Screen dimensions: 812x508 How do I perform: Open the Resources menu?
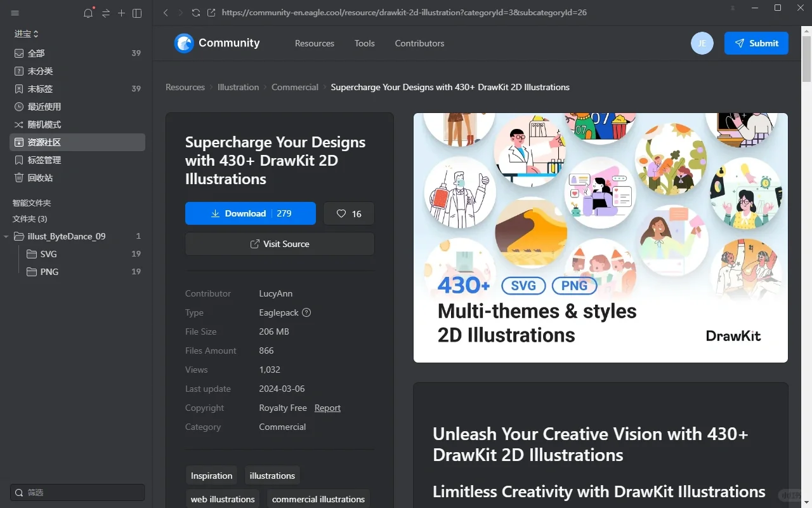point(315,43)
